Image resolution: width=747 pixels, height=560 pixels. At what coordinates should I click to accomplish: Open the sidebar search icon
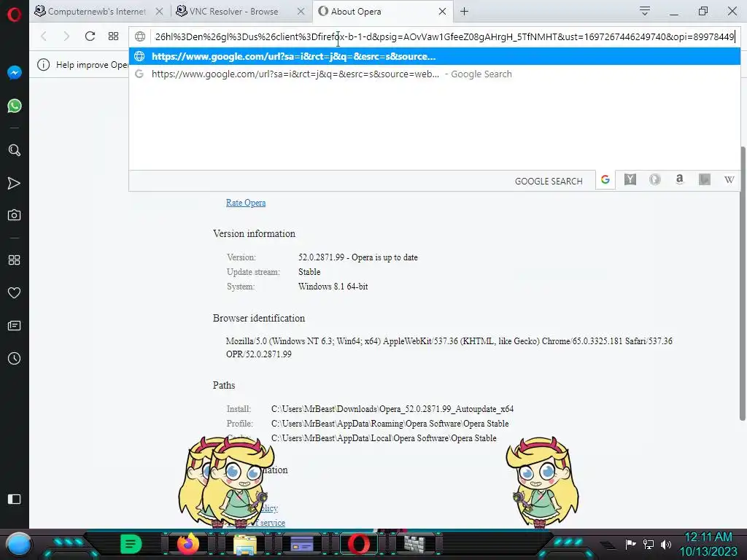(15, 150)
